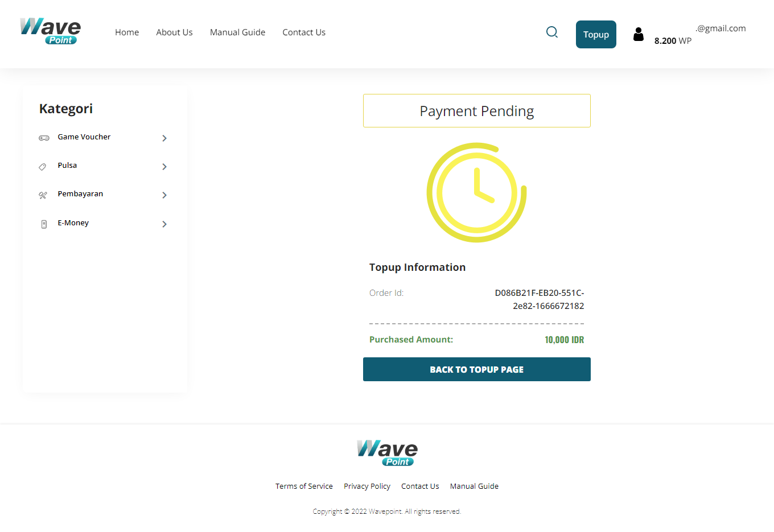
Task: Click the Pembayaran tools icon
Action: tap(43, 195)
